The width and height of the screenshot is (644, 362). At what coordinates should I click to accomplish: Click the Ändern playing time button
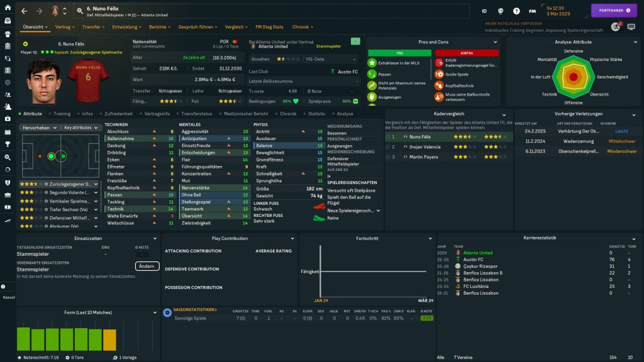click(147, 266)
